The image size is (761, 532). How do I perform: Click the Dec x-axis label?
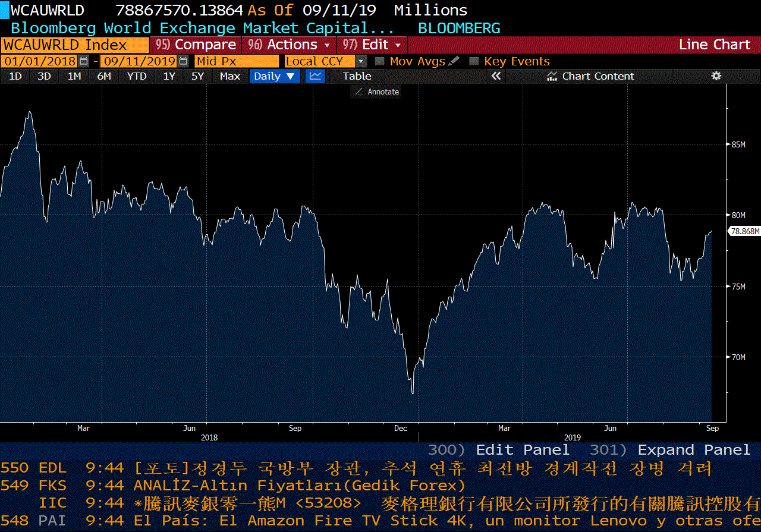401,428
